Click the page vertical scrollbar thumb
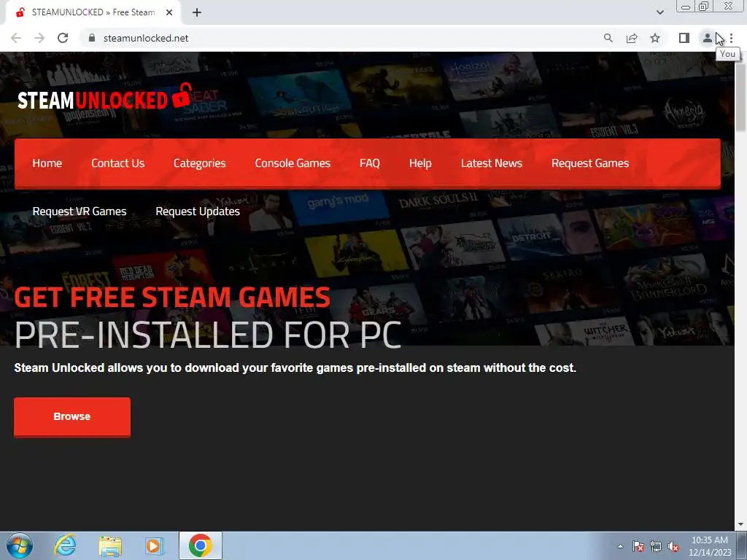The image size is (747, 560). pyautogui.click(x=741, y=97)
